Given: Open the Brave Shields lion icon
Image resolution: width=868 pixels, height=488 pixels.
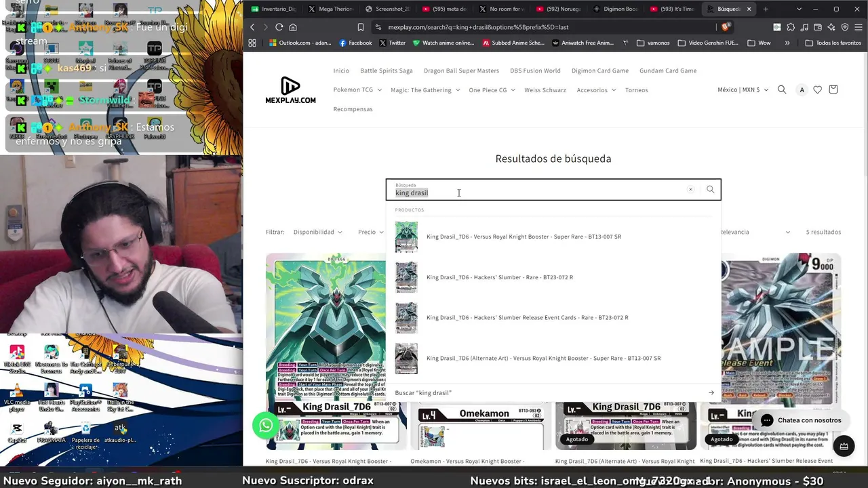Looking at the screenshot, I should (x=726, y=27).
